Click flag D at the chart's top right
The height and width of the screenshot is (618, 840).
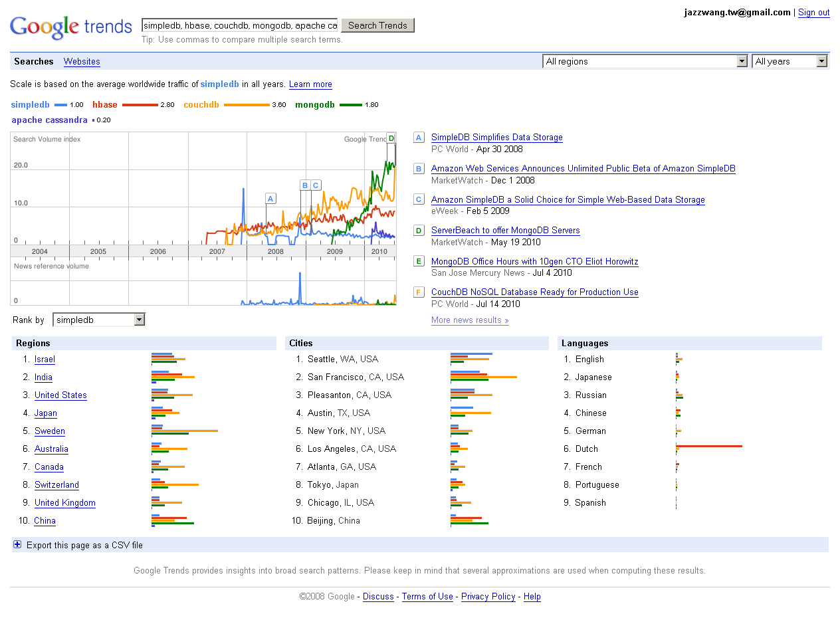pos(391,138)
